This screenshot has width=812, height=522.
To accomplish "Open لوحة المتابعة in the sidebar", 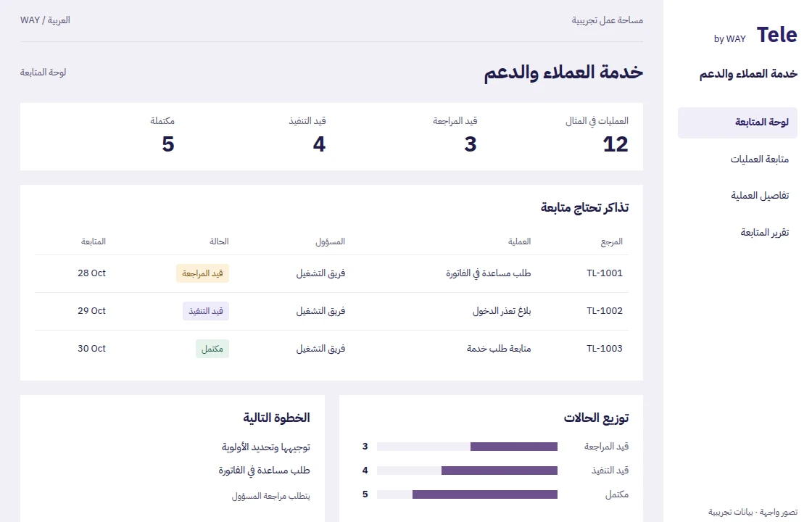I will tap(737, 123).
